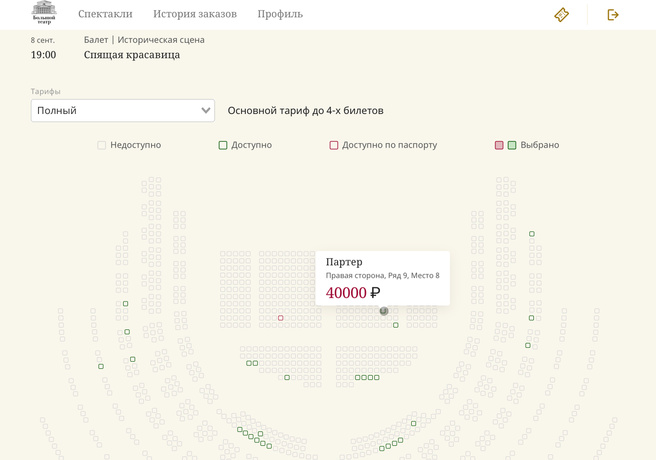Select the topmost green seat on right side

click(x=532, y=234)
